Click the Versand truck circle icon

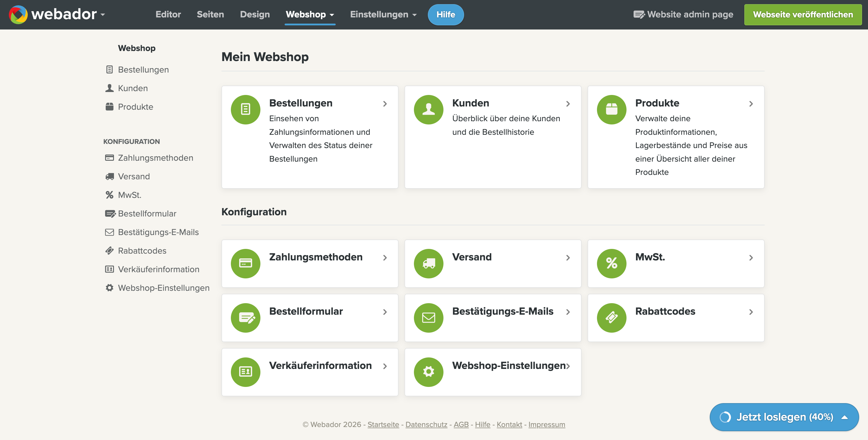coord(428,263)
